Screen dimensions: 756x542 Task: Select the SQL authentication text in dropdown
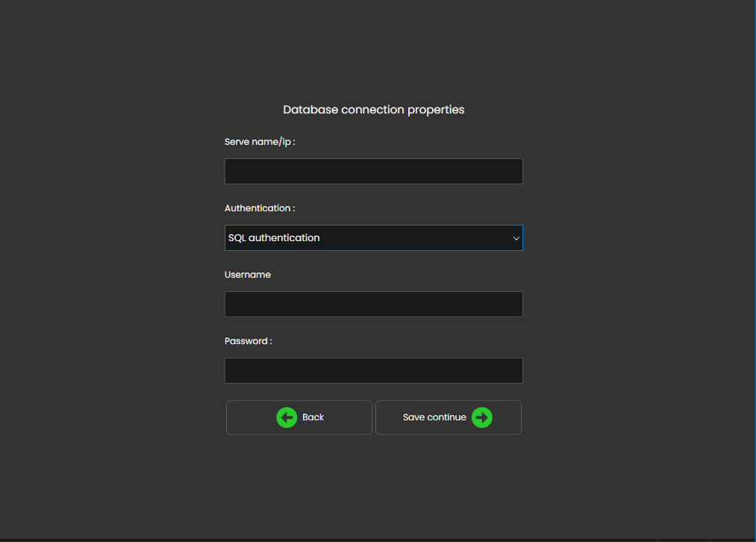274,238
